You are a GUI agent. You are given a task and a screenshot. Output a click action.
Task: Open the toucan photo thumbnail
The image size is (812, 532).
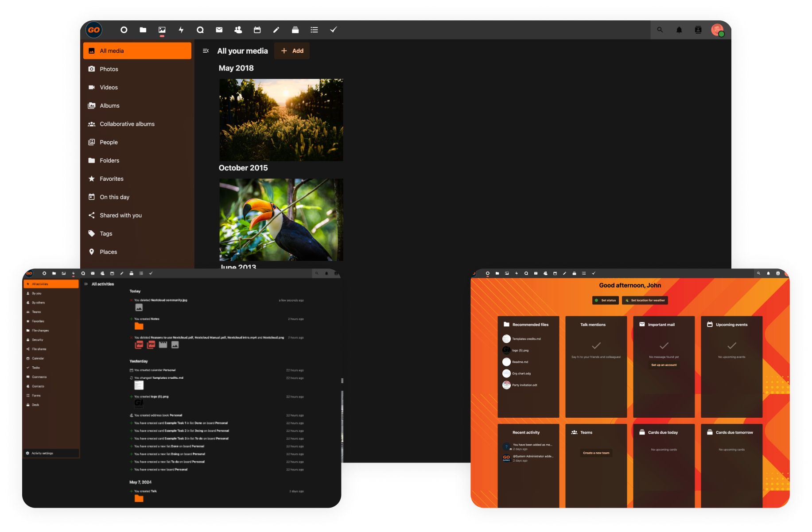(x=281, y=220)
